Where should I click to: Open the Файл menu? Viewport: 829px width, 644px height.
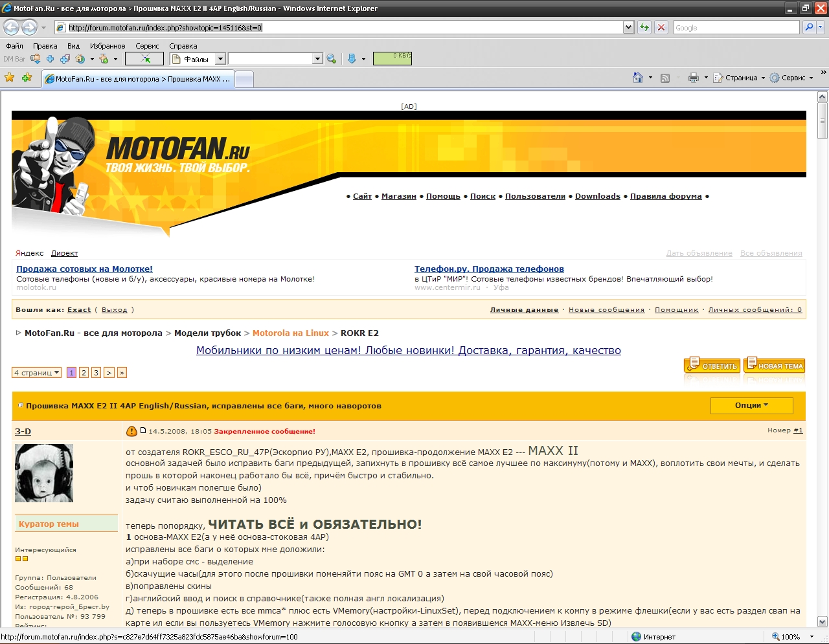14,46
